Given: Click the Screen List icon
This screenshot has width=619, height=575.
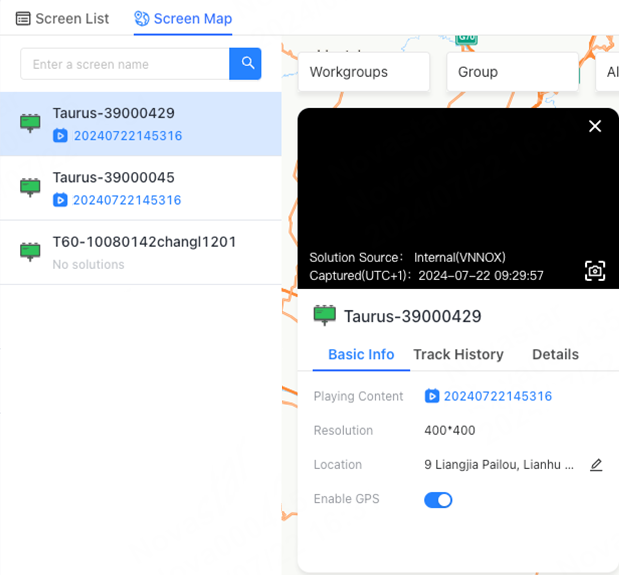Looking at the screenshot, I should 23,19.
